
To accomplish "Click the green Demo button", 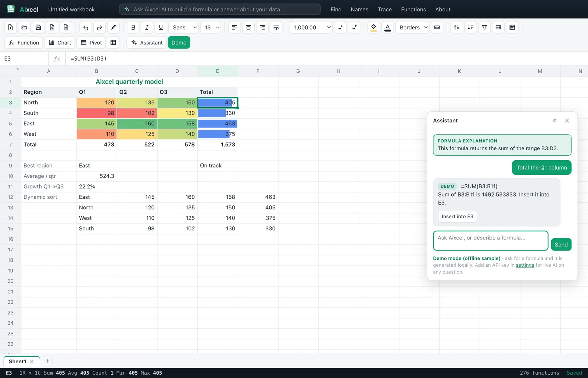I will 179,43.
